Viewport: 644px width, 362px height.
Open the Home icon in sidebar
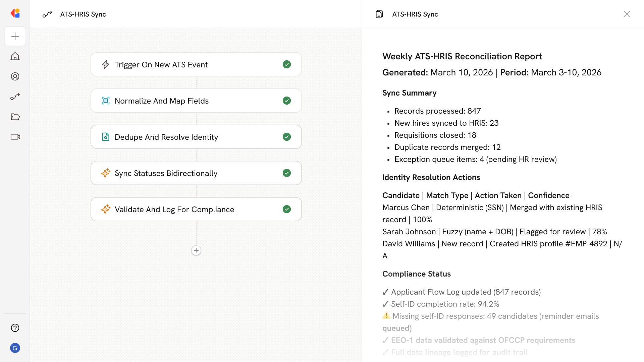pyautogui.click(x=15, y=56)
